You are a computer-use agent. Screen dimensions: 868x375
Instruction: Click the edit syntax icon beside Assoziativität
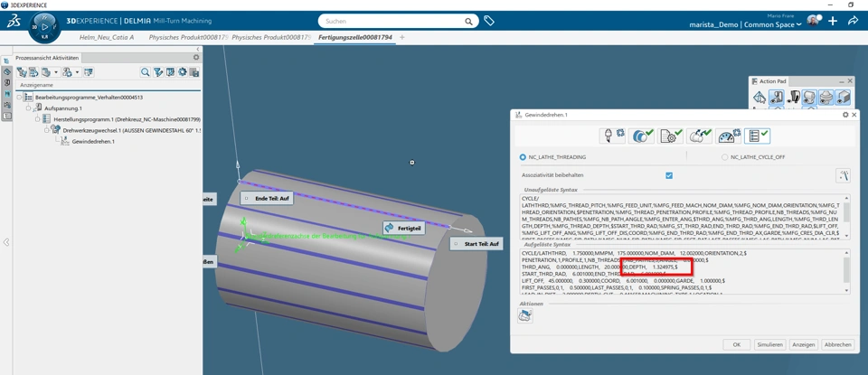click(x=843, y=175)
